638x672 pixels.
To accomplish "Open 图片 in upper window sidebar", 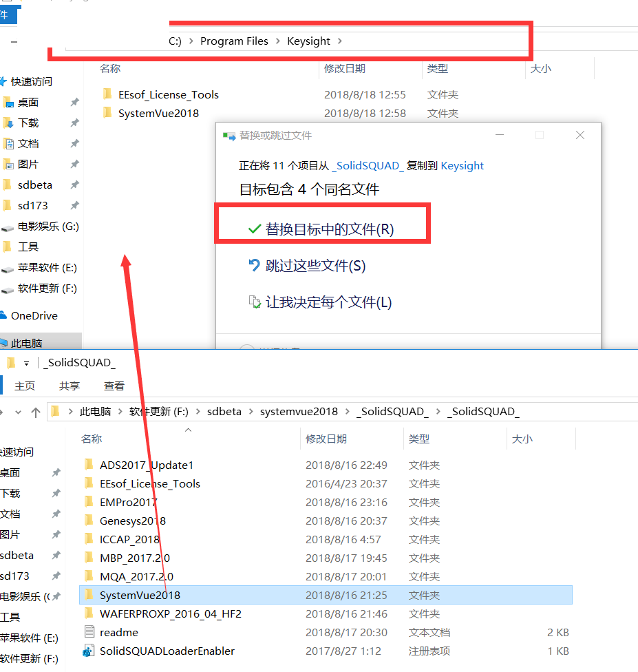I will click(28, 164).
